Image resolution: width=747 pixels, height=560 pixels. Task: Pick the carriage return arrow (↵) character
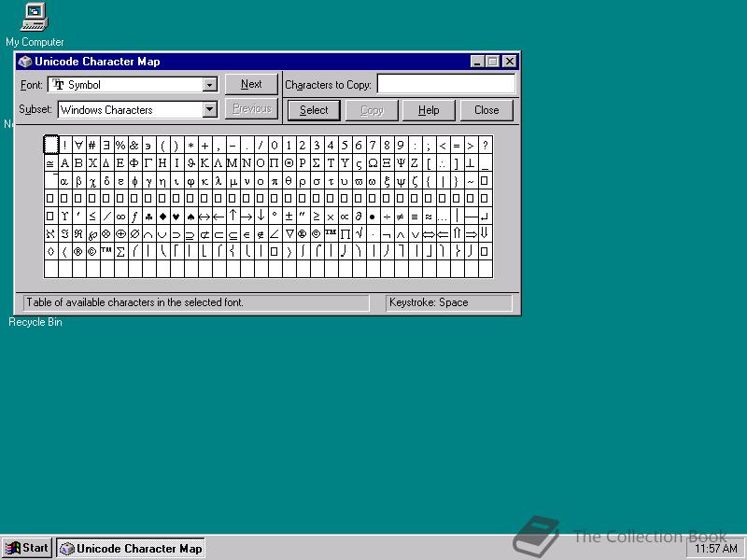click(x=486, y=217)
